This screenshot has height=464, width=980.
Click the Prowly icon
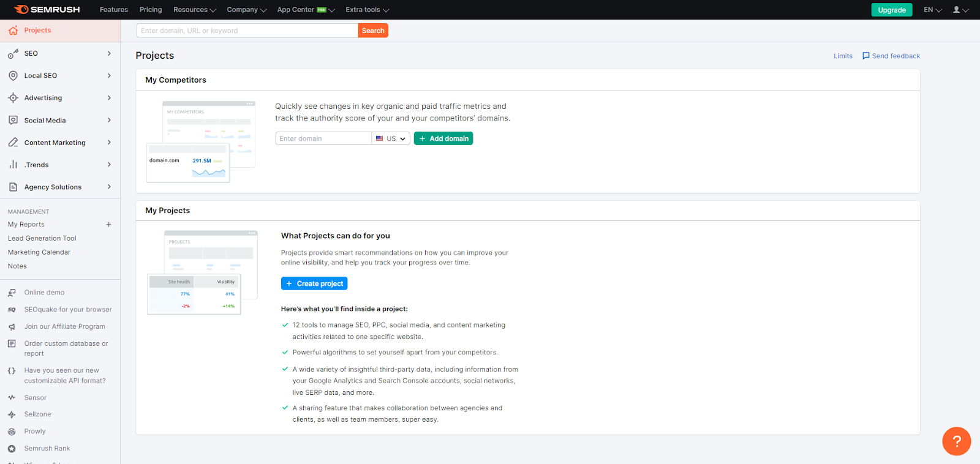click(x=12, y=432)
